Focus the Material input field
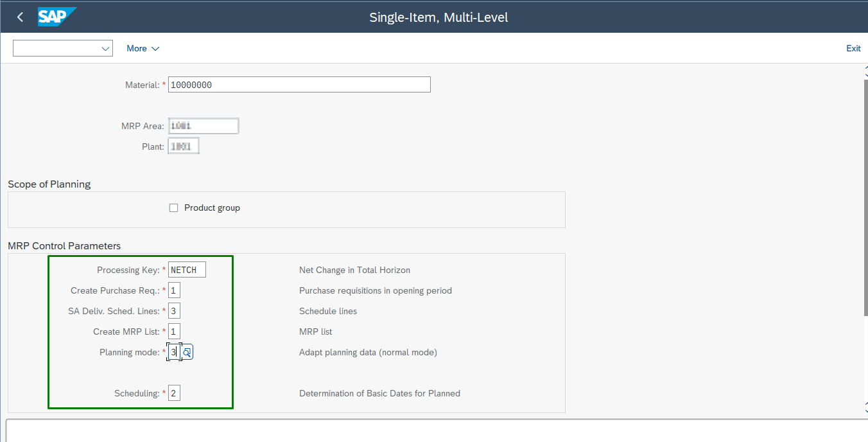This screenshot has width=868, height=442. [x=299, y=85]
